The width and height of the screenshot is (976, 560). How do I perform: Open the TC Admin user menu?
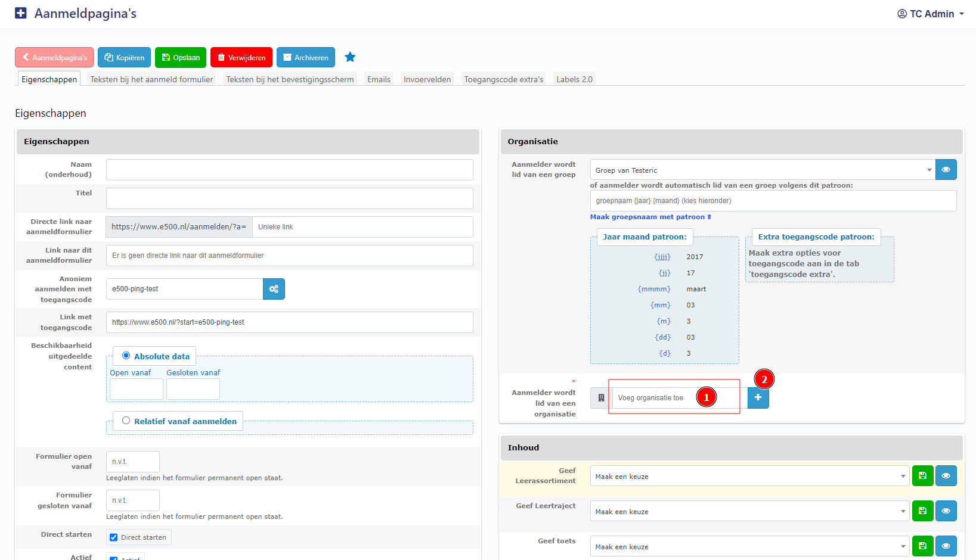click(x=930, y=14)
